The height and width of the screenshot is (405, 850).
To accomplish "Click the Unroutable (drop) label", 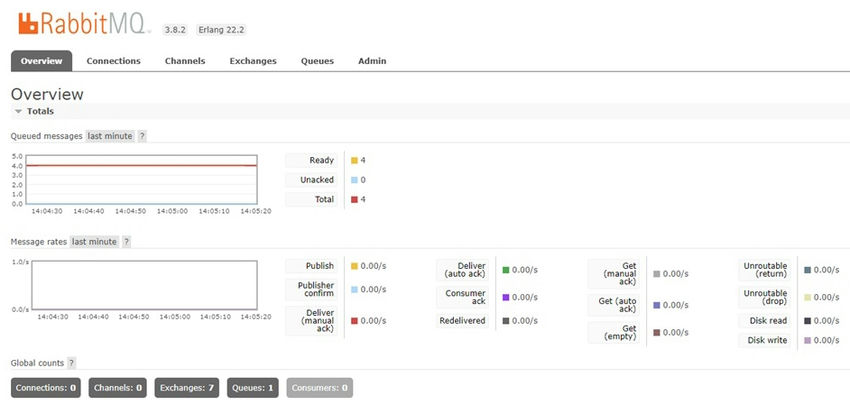I will [x=765, y=297].
